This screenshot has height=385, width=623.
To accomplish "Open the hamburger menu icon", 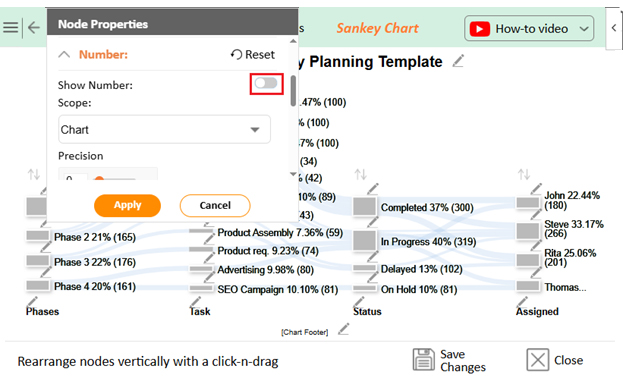I will 11,27.
